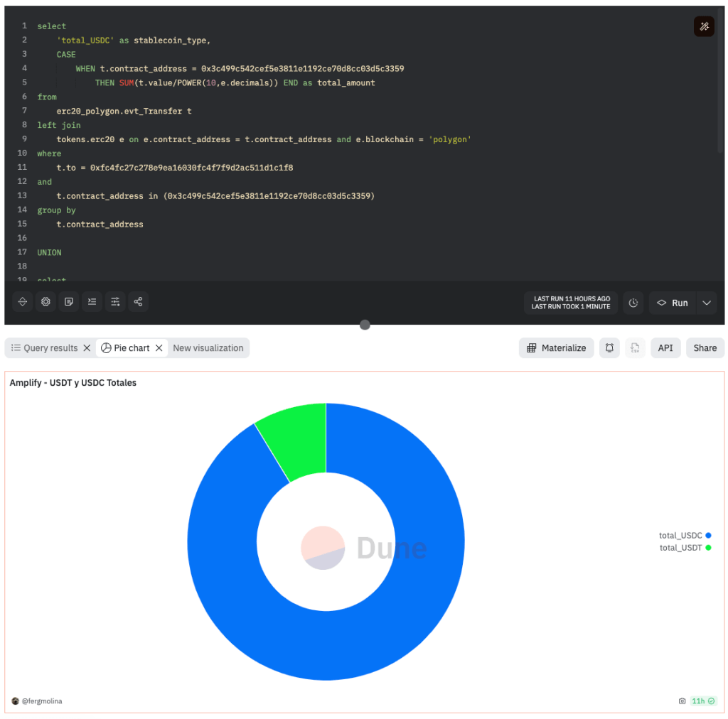Image resolution: width=728 pixels, height=719 pixels.
Task: Click the CSV export icon
Action: tap(635, 348)
